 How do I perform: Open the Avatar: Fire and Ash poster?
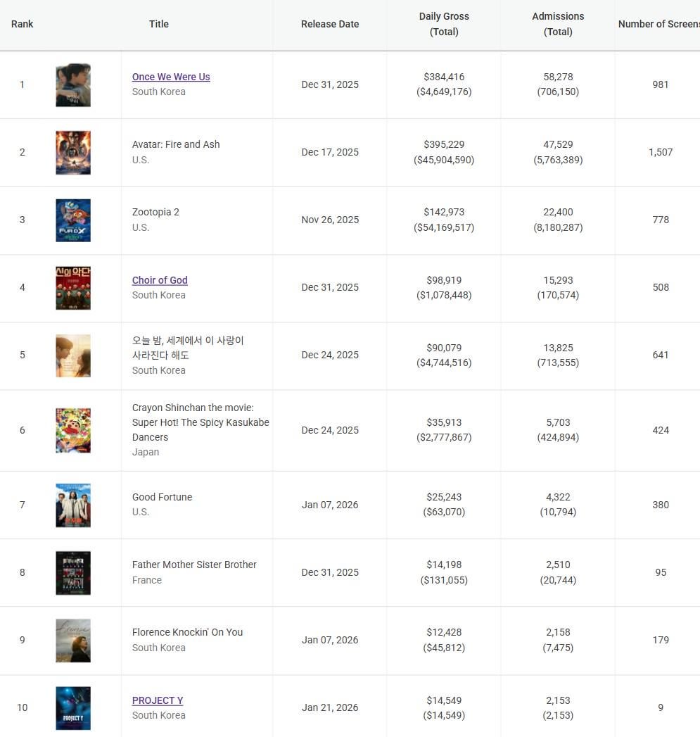[73, 153]
